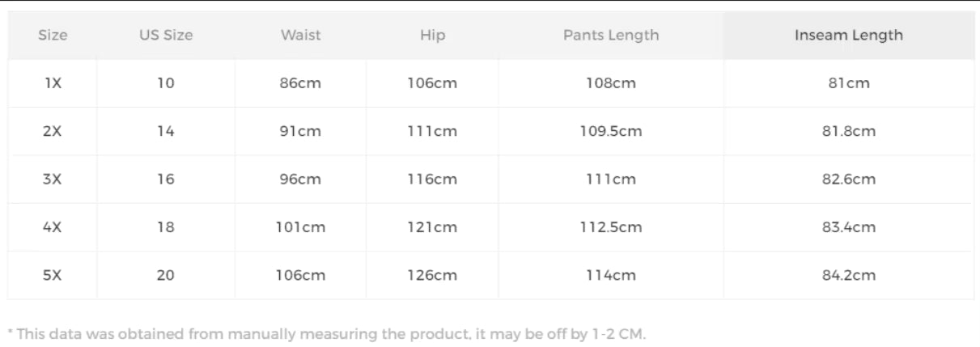The height and width of the screenshot is (347, 980).
Task: Click the 3X size row label
Action: pos(53,180)
